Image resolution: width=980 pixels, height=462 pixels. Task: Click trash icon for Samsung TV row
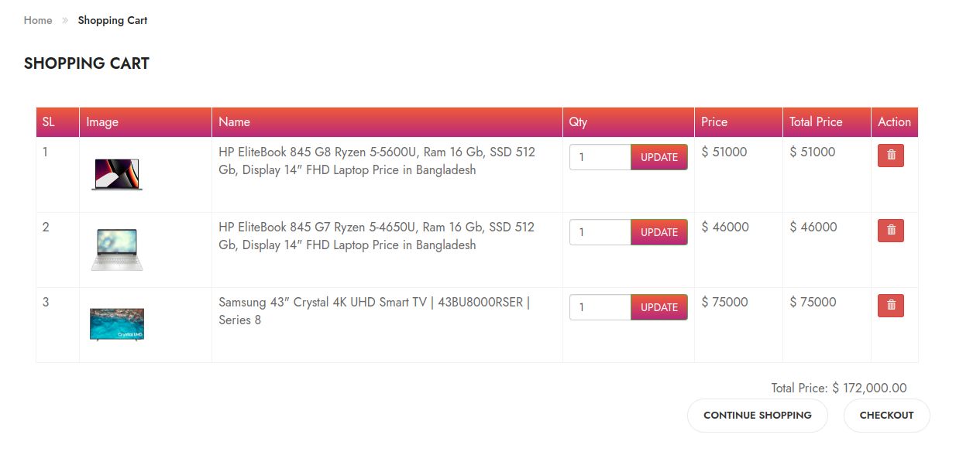[890, 306]
